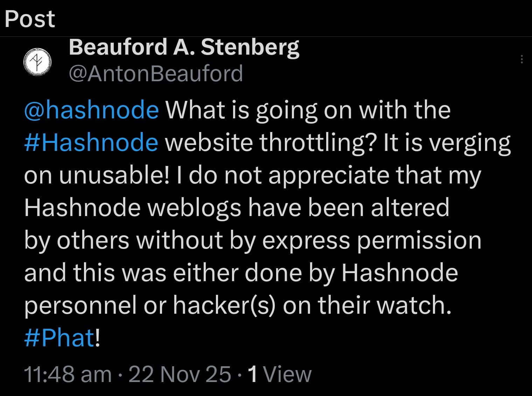Click the 11:48 am timestamp
532x396 pixels.
point(68,374)
